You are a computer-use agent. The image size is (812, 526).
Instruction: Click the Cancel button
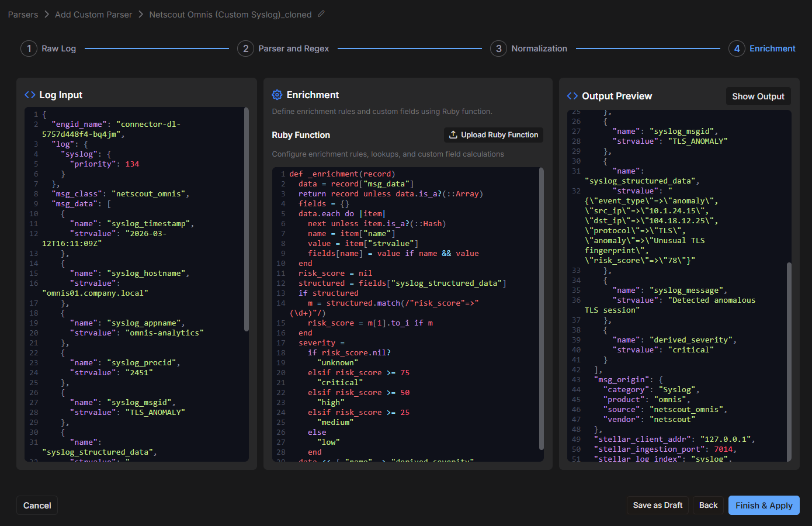(37, 506)
